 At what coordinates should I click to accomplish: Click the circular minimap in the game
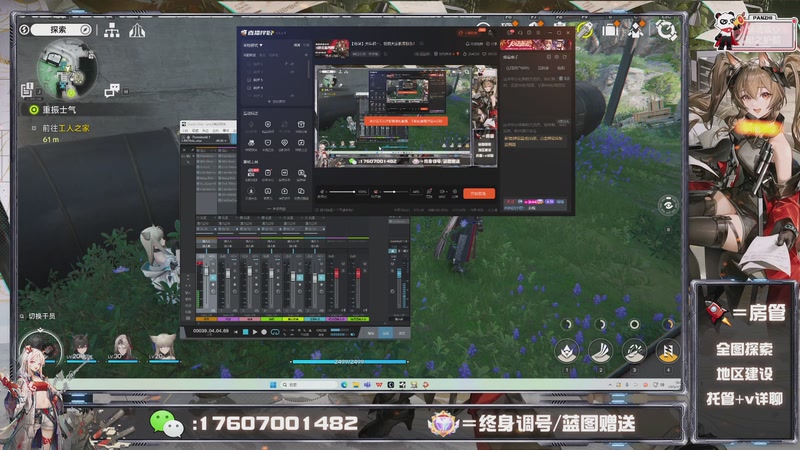coord(67,70)
